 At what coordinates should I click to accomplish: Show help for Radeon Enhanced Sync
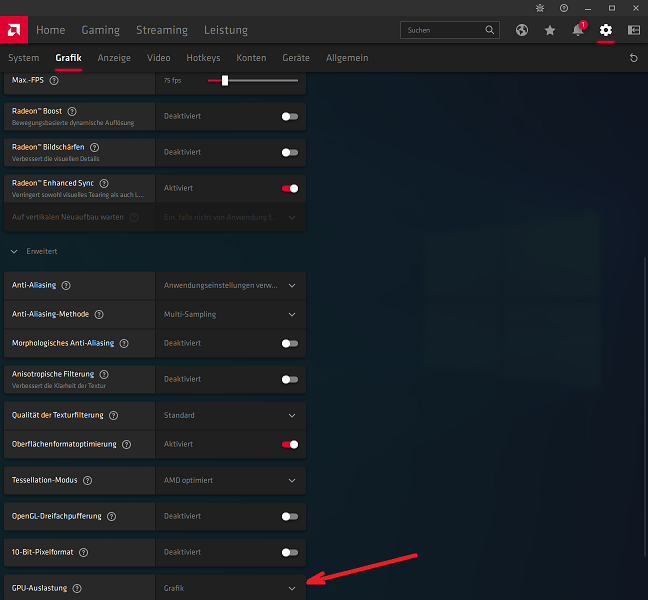tap(104, 183)
